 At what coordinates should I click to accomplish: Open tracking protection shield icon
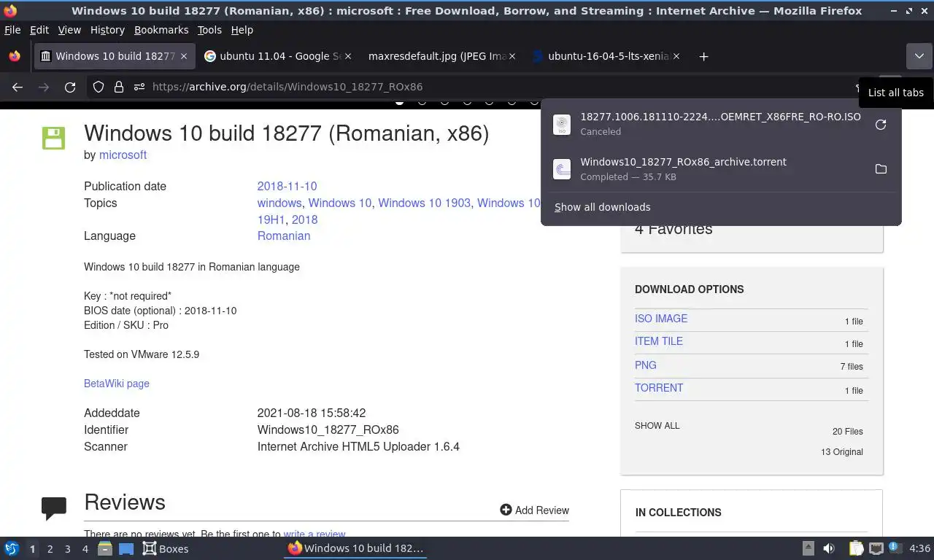coord(99,87)
